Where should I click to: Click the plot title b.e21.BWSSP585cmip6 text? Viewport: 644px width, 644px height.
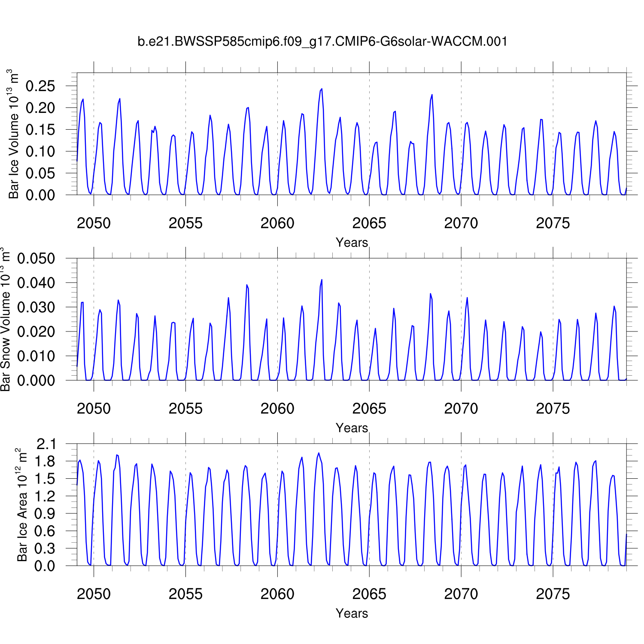(x=322, y=42)
